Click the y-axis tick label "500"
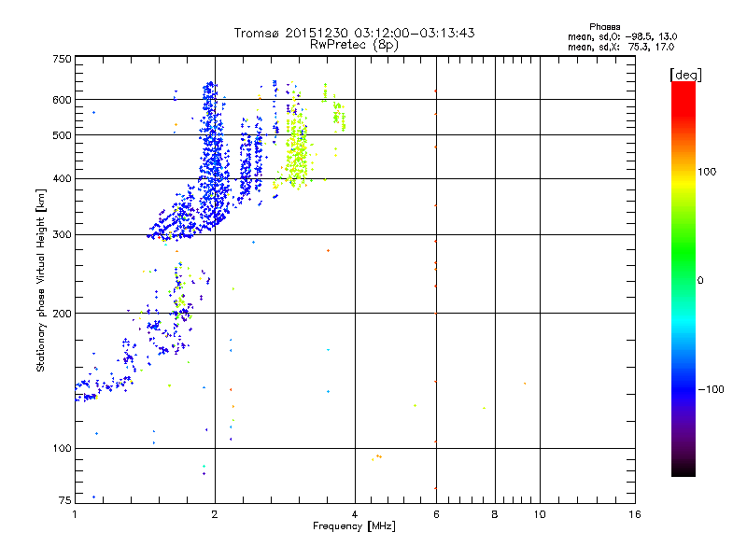Viewport: 747px width, 560px height. coord(62,135)
